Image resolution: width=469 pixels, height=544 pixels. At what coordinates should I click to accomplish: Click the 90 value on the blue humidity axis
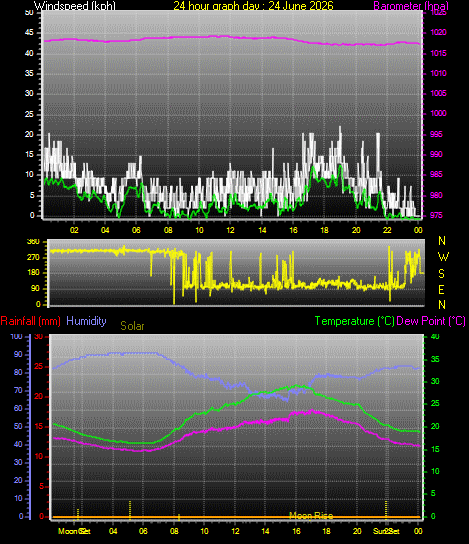(18, 355)
